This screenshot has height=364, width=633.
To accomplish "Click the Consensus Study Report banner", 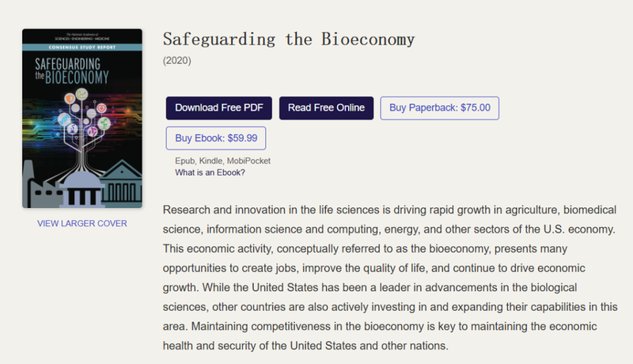I will pyautogui.click(x=82, y=47).
